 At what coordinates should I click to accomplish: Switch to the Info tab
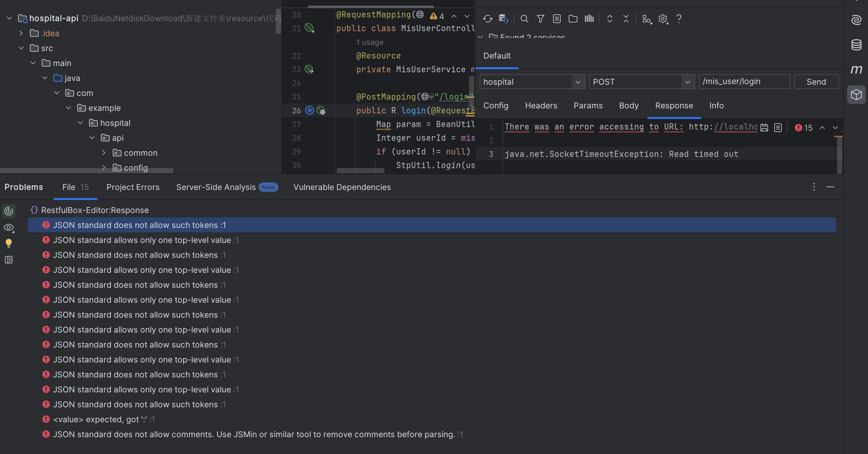716,106
